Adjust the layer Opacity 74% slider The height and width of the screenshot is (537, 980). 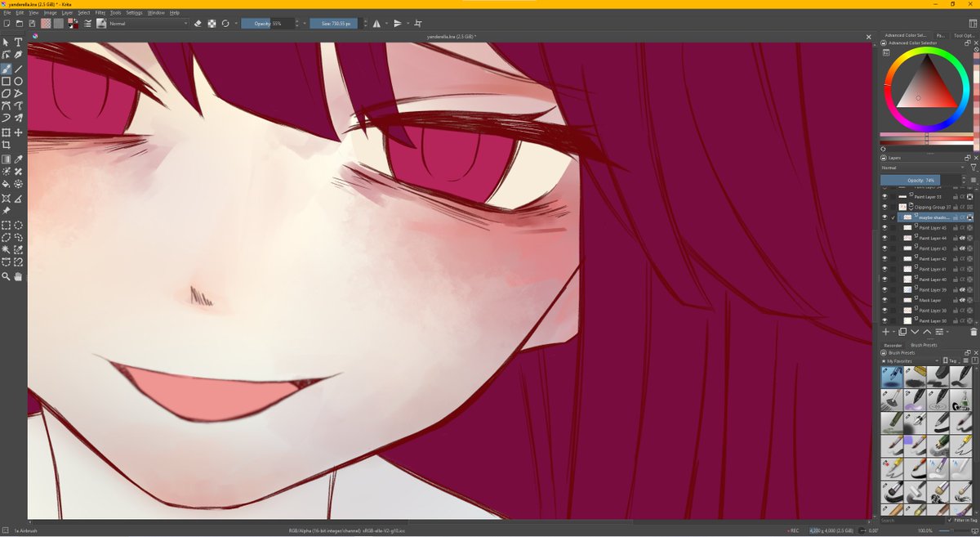pos(921,180)
